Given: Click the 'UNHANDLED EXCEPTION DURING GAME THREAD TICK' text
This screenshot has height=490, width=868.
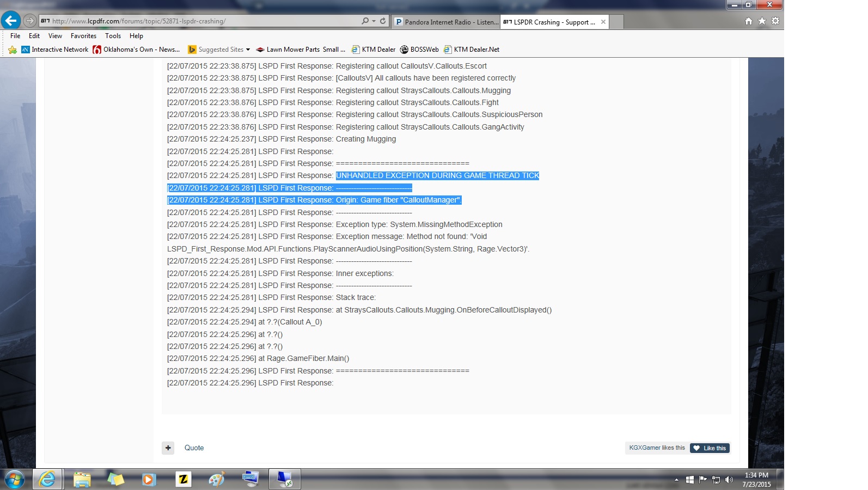Looking at the screenshot, I should coord(437,175).
